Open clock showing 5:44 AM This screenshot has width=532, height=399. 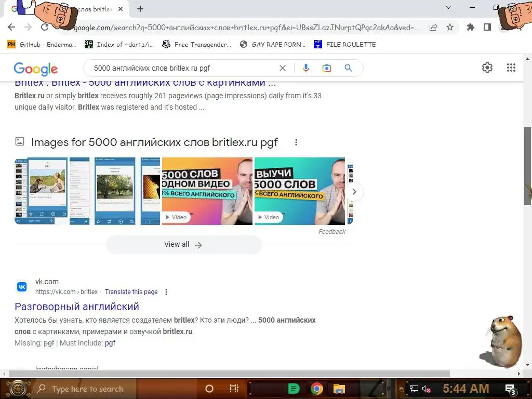click(465, 389)
